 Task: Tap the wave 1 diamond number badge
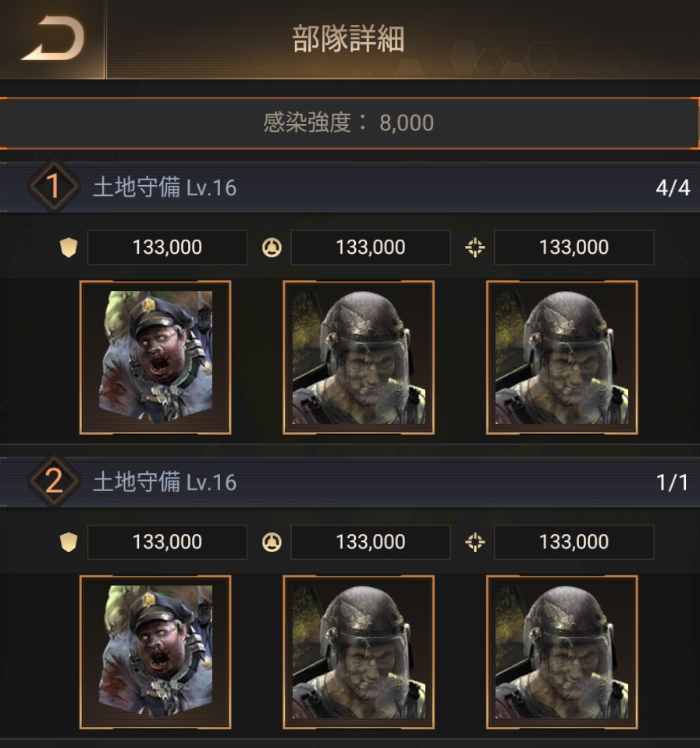53,186
